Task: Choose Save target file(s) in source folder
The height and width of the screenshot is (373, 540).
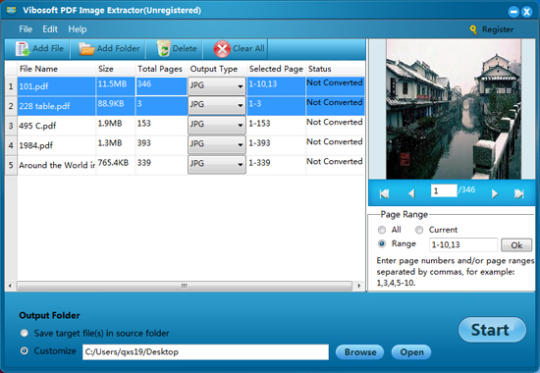Action: pyautogui.click(x=24, y=333)
